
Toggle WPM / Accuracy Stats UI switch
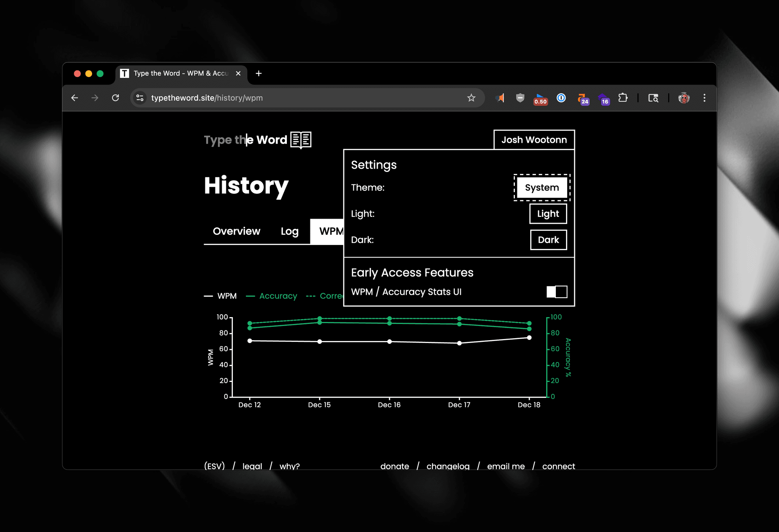point(557,292)
